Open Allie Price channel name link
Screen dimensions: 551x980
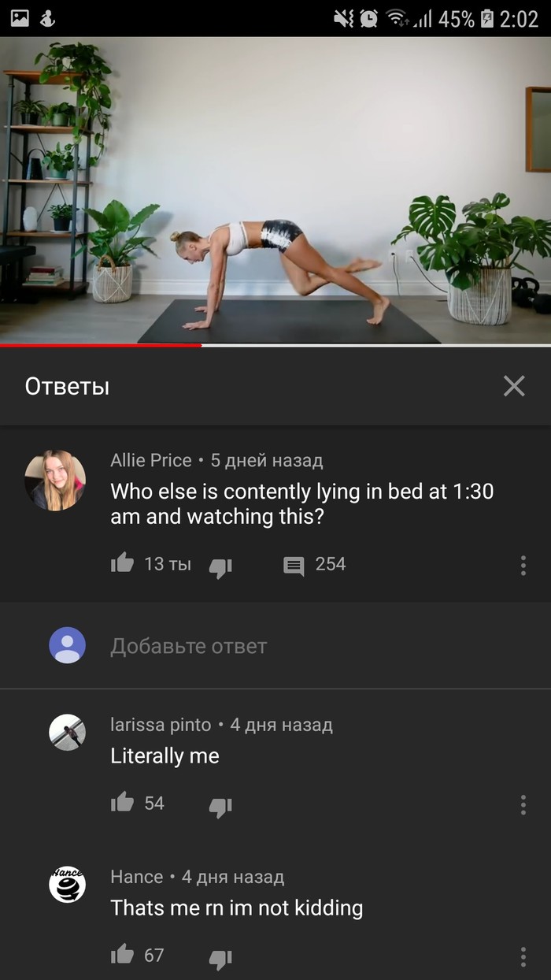(x=151, y=460)
